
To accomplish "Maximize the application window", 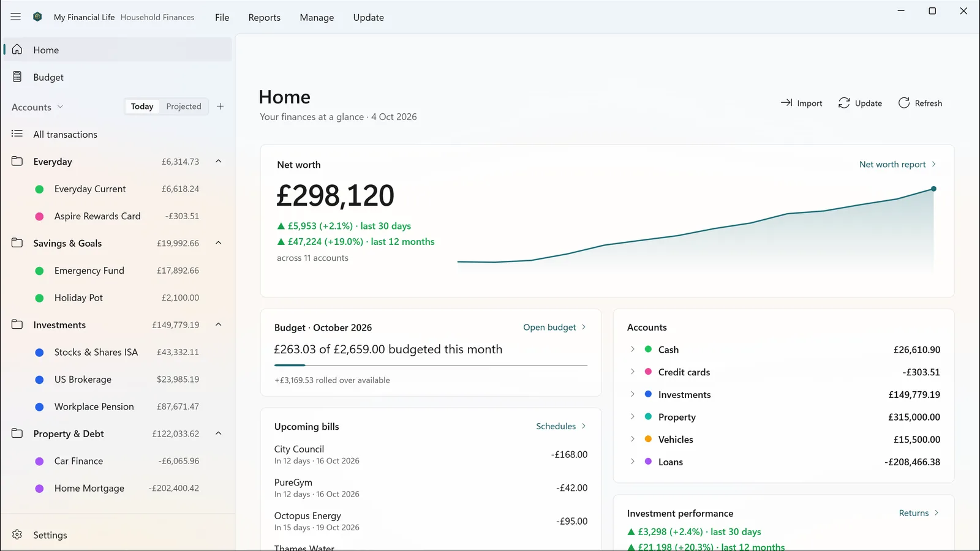I will click(932, 11).
